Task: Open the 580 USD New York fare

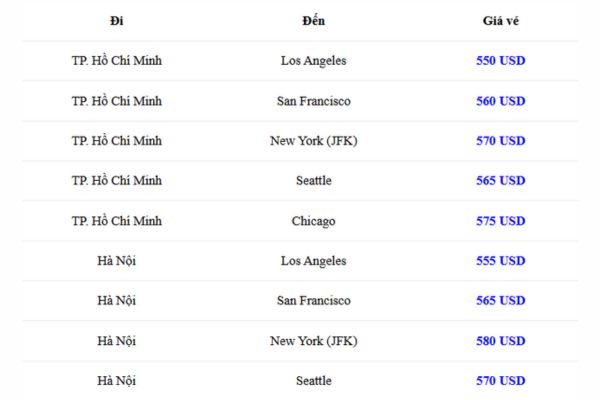Action: coord(501,341)
